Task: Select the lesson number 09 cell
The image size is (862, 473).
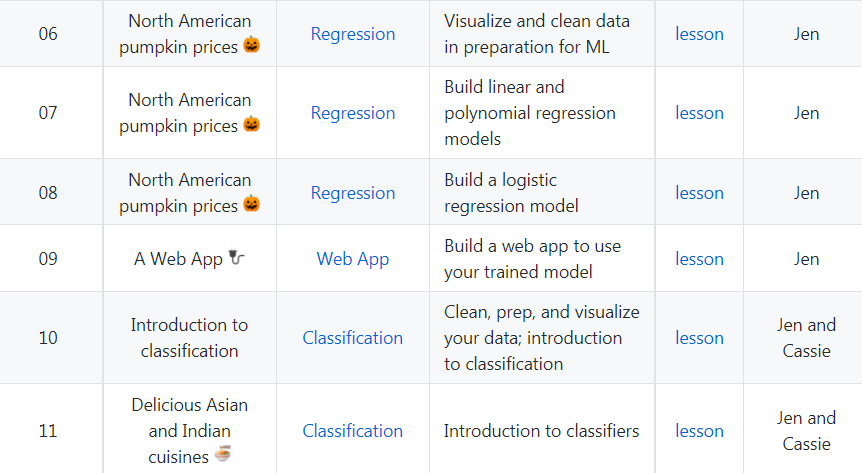Action: click(x=48, y=259)
